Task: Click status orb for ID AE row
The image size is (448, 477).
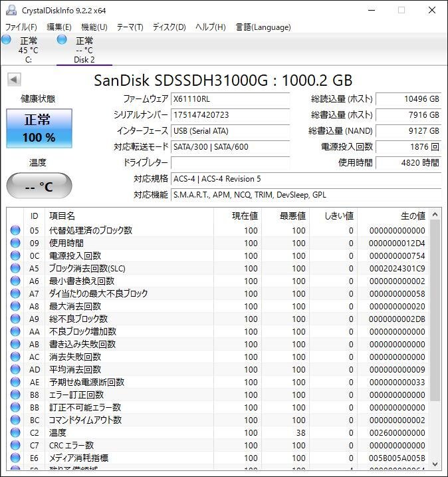Action: tap(15, 382)
